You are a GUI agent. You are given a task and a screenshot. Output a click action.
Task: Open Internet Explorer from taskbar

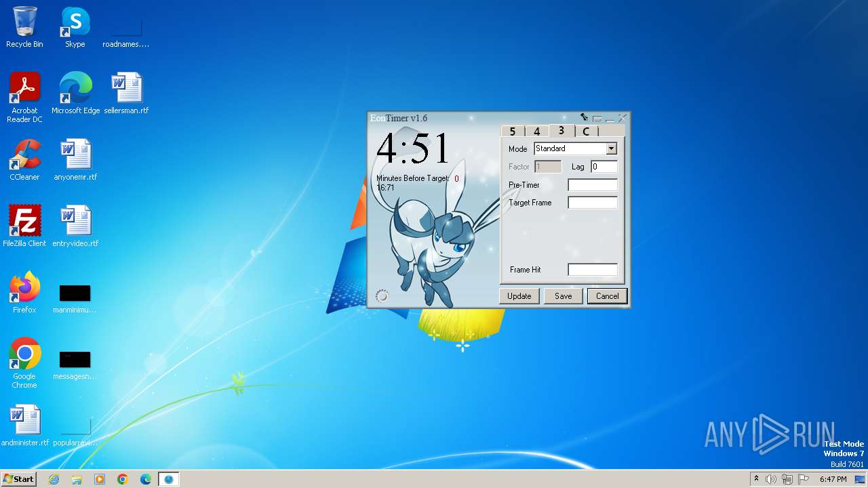(x=54, y=479)
